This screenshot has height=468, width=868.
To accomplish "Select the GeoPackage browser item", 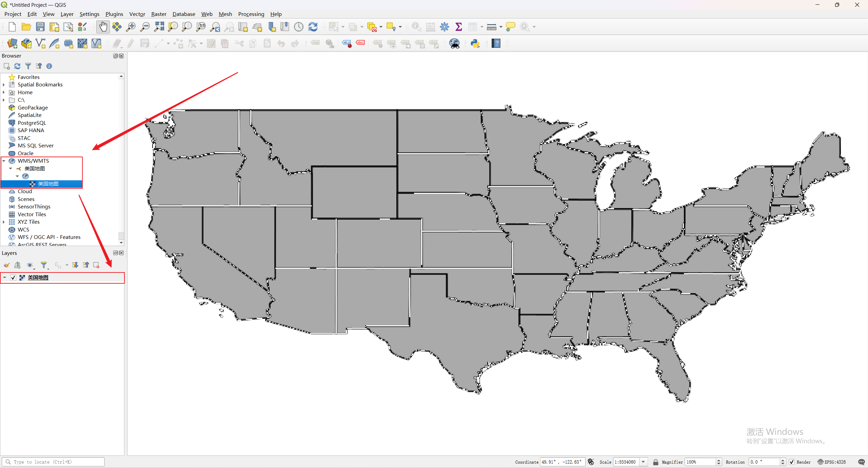I will 33,108.
